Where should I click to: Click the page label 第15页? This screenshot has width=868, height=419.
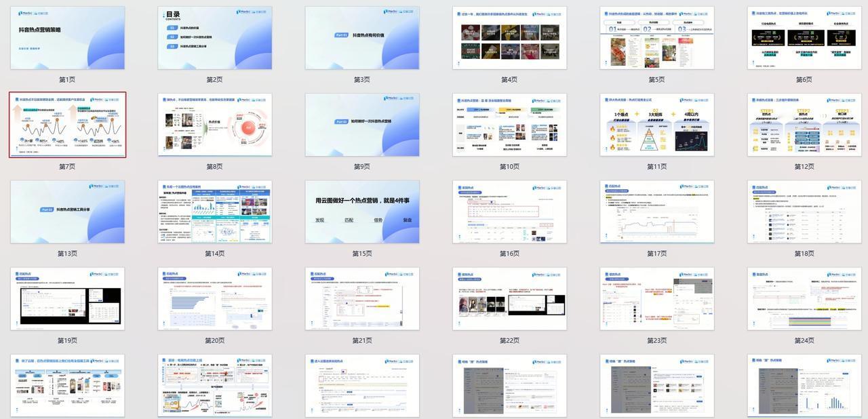362,254
